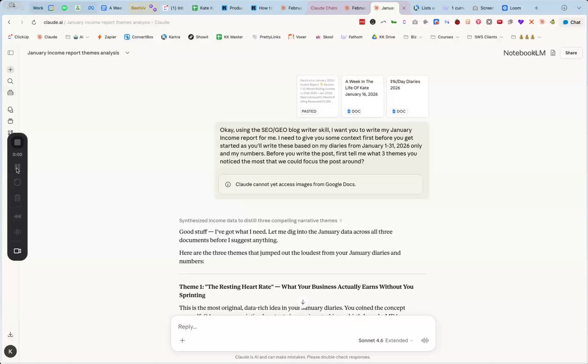Expand the January income report title dropdown
Image resolution: width=588 pixels, height=364 pixels.
[x=127, y=53]
